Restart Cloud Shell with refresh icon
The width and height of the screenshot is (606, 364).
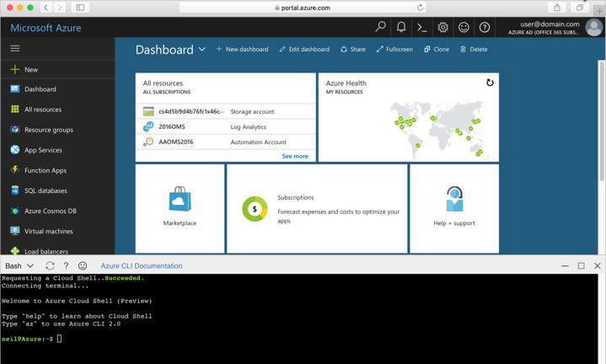pos(50,266)
